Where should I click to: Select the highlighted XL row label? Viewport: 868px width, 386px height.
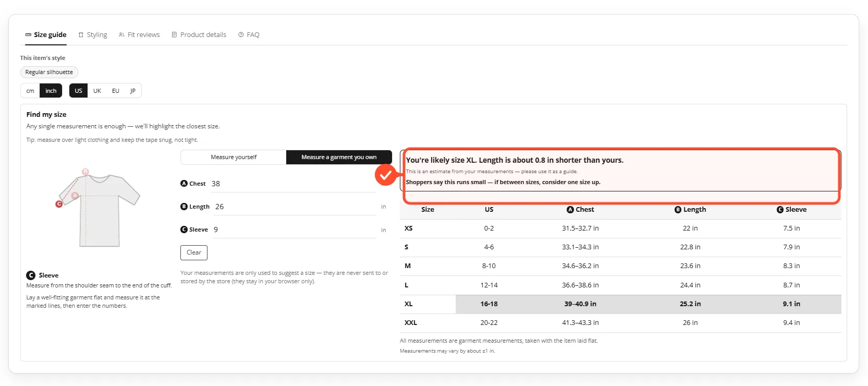[409, 304]
